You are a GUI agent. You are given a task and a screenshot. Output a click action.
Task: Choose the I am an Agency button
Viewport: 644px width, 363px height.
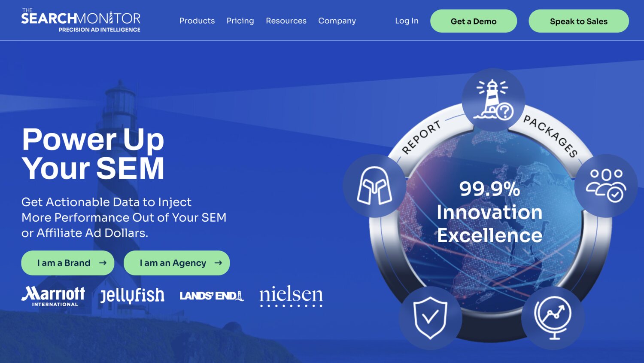tap(177, 263)
